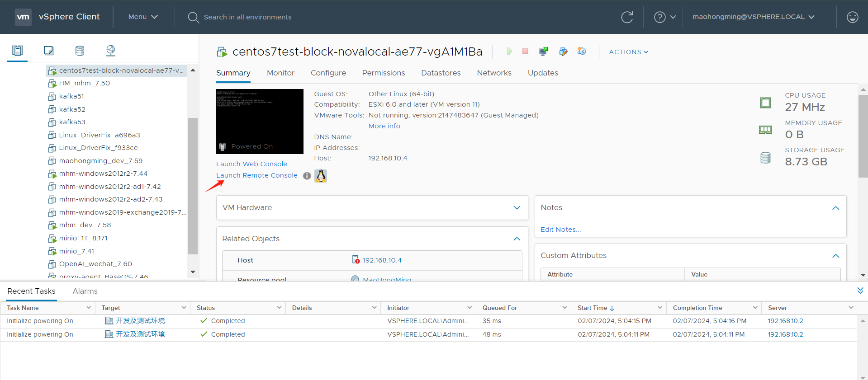Image resolution: width=868 pixels, height=380 pixels.
Task: Open the maohongming@VSPHERE.LOCAL user menu
Action: tap(754, 17)
